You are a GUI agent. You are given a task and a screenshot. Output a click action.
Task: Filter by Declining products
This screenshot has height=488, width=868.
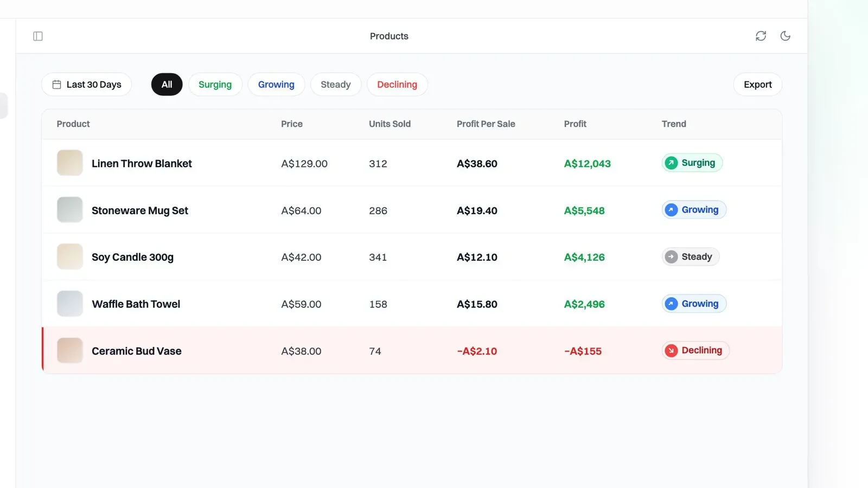[397, 85]
